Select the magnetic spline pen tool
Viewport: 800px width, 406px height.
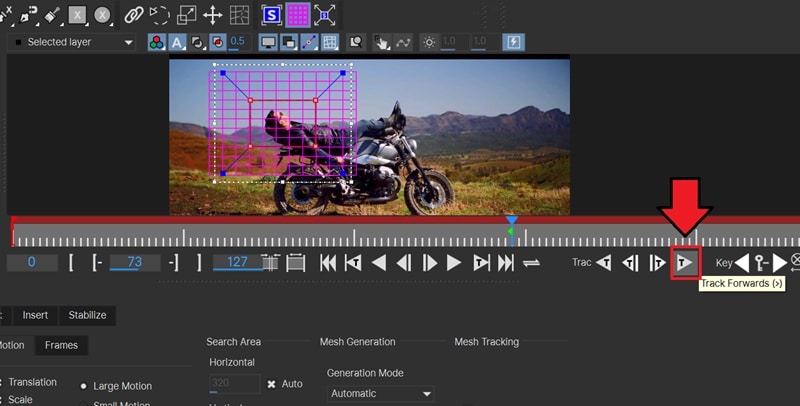29,15
